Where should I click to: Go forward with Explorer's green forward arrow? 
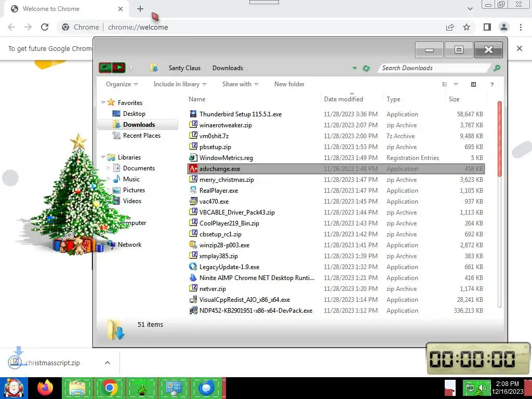tap(119, 68)
